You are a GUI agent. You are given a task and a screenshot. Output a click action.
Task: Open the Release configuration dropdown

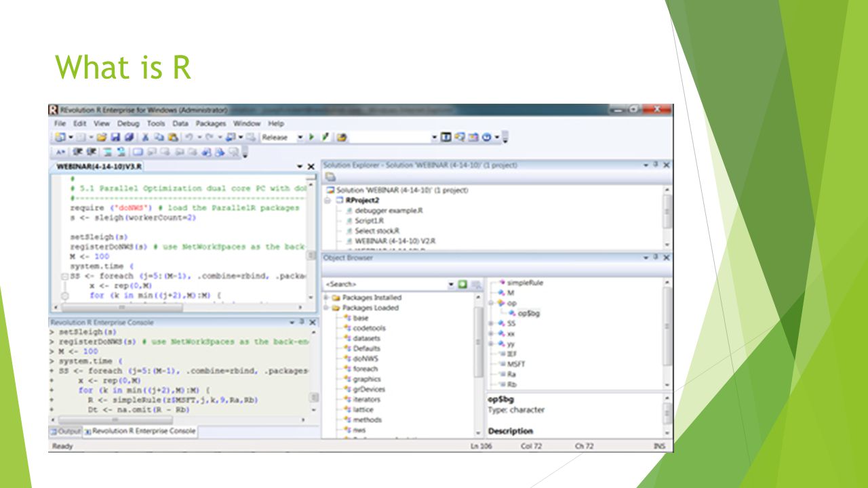point(300,137)
